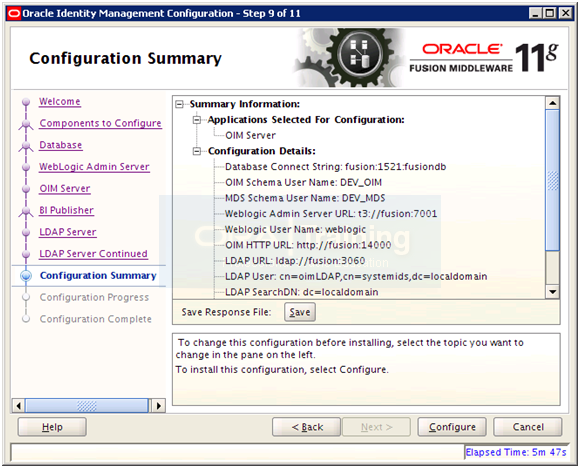The image size is (580, 468).
Task: Open the Components to Configure step
Action: coord(100,123)
